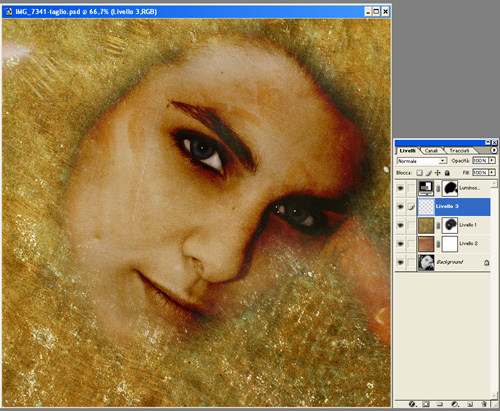Select the Luminos adjustment thumbnail

[x=426, y=188]
